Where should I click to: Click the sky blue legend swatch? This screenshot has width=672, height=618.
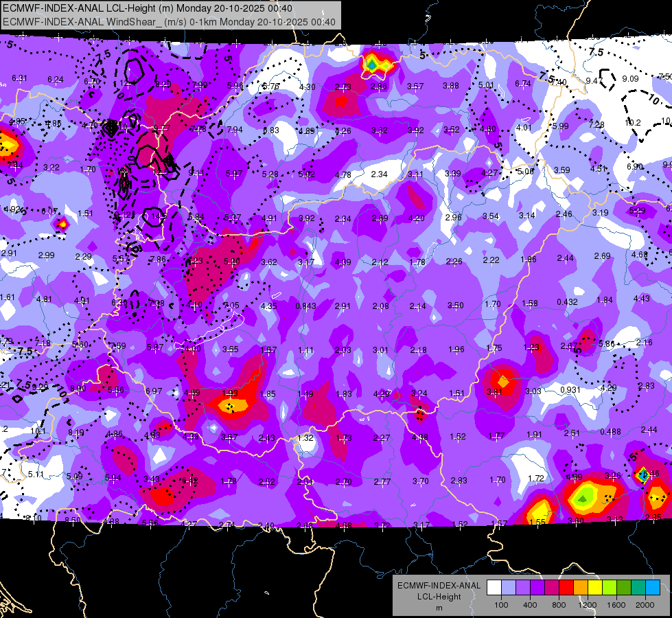[653, 588]
